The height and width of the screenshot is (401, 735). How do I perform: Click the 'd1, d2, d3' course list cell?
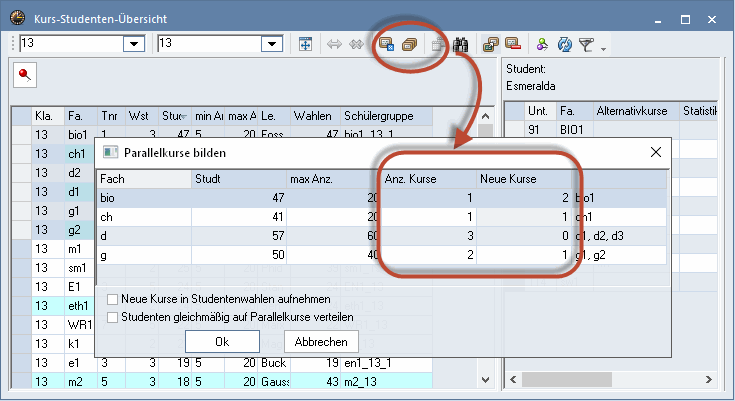[x=619, y=235]
